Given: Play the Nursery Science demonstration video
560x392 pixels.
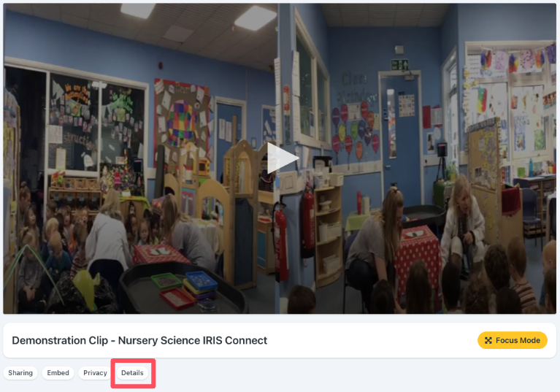Looking at the screenshot, I should coord(283,158).
